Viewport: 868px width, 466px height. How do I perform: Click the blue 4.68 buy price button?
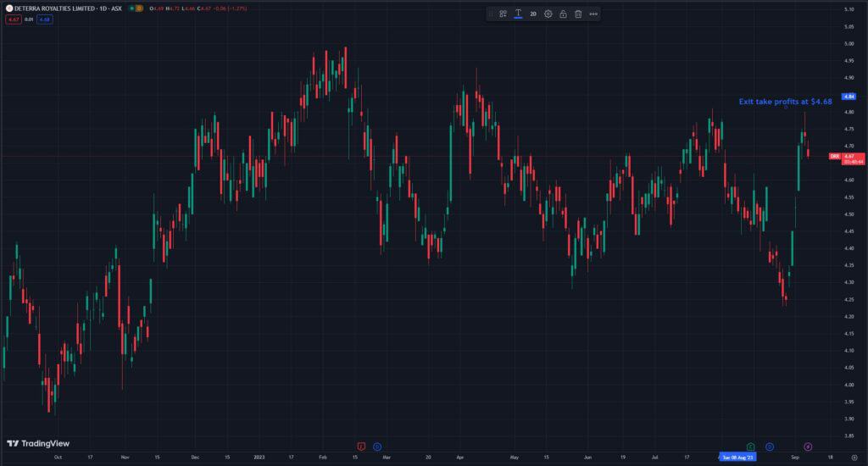click(x=44, y=19)
